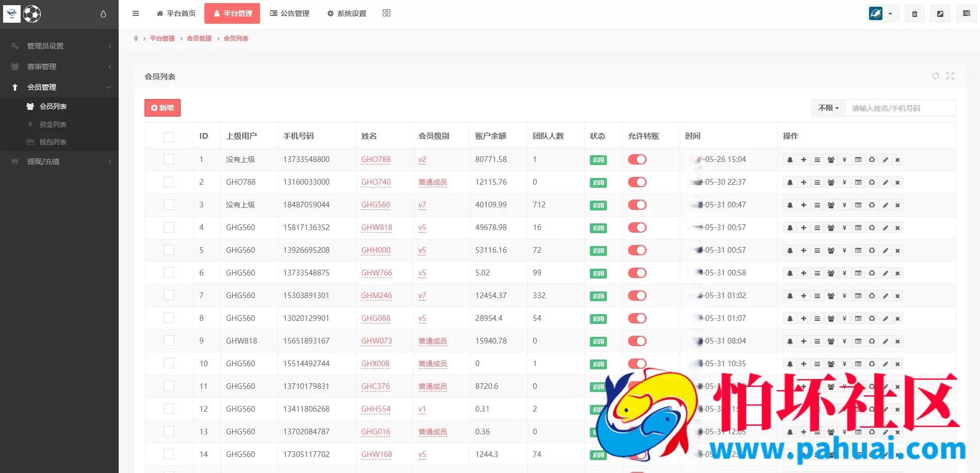
Task: Click 会员列表 breadcrumb link
Action: point(236,39)
